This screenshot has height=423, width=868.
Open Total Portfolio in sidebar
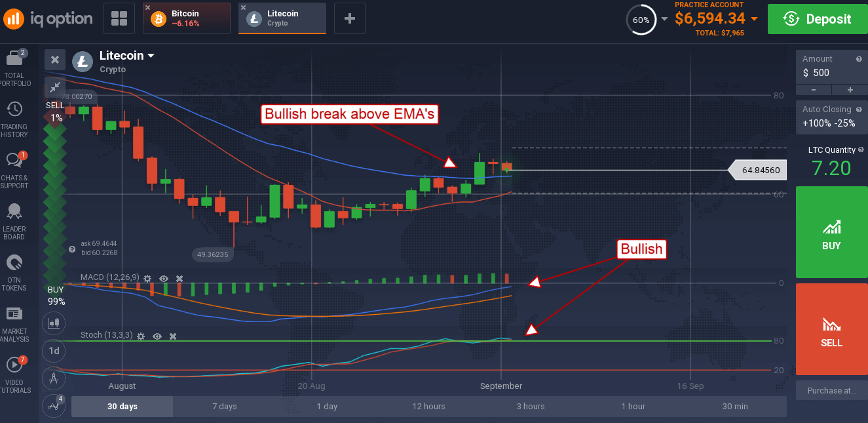(15, 68)
